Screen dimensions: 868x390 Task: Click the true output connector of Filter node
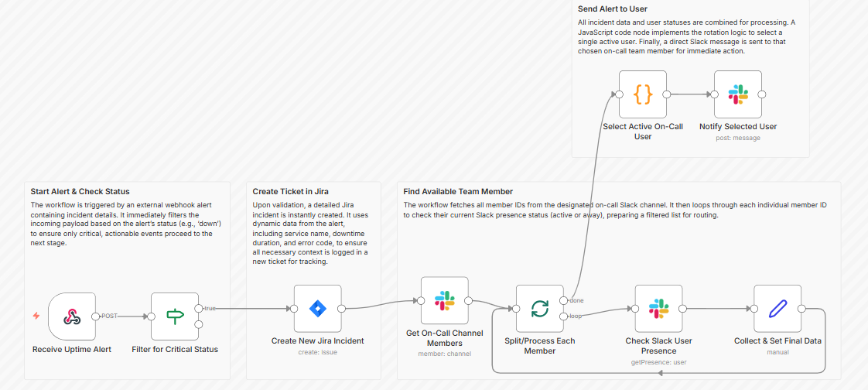click(x=199, y=309)
